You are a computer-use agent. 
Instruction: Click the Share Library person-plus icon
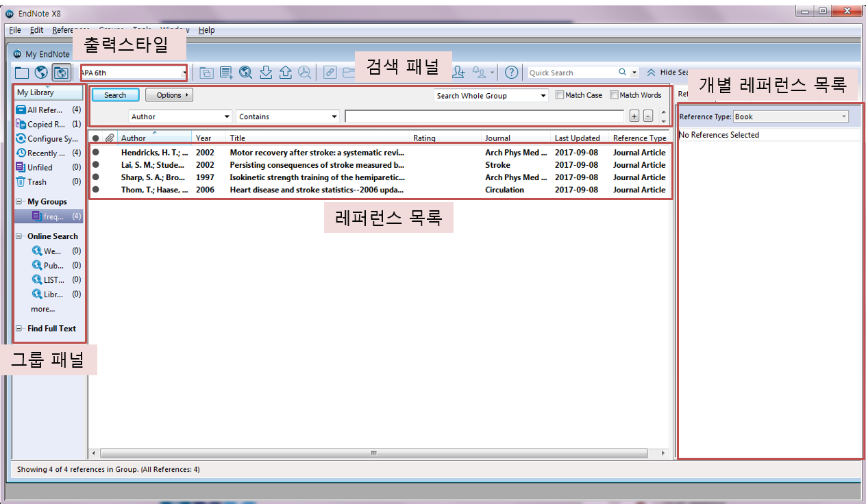click(459, 73)
